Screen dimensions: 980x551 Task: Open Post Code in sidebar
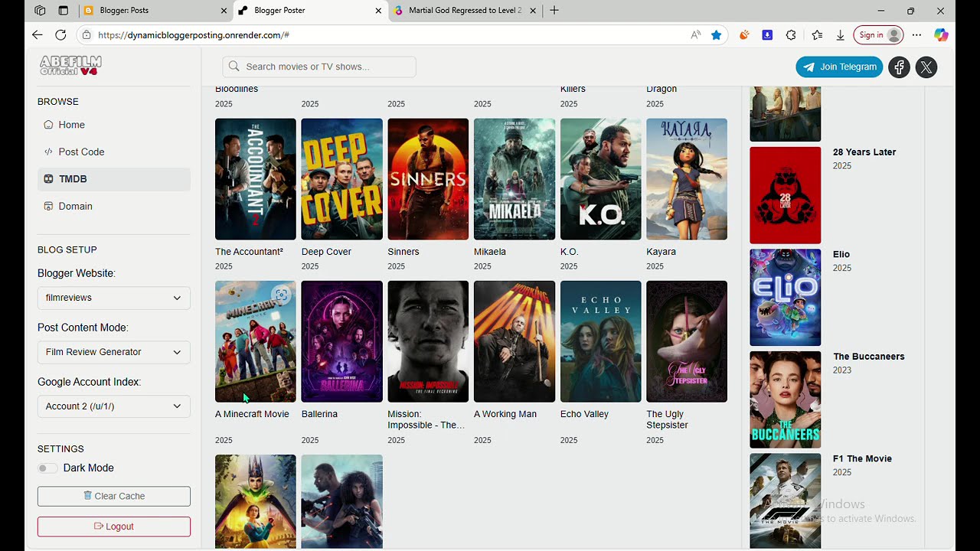[113, 152]
